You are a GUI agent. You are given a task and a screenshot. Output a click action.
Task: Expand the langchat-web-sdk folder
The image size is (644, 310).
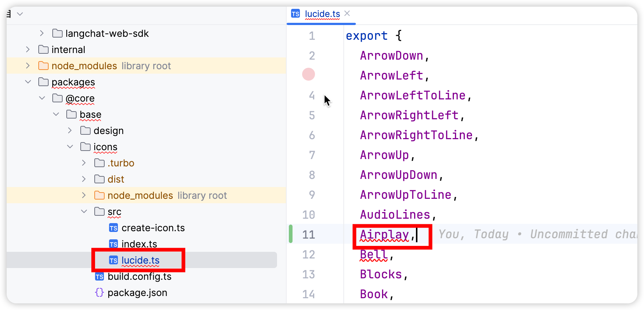42,34
